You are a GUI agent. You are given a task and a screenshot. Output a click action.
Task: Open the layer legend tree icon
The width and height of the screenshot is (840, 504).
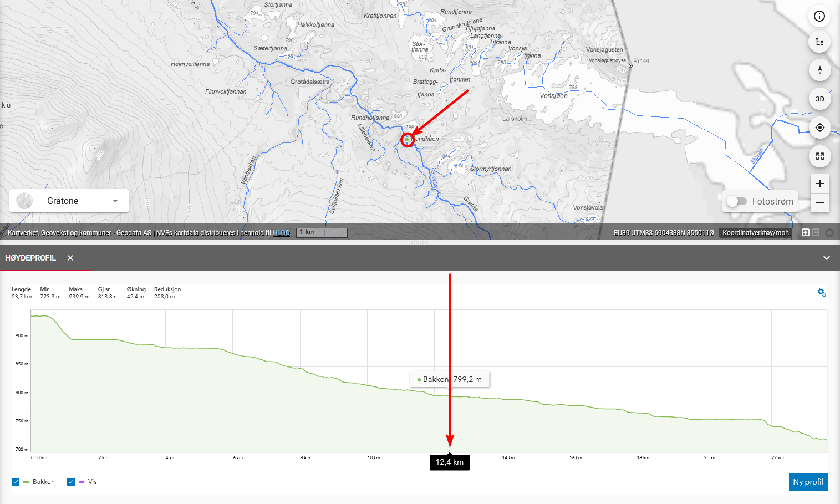(x=819, y=42)
